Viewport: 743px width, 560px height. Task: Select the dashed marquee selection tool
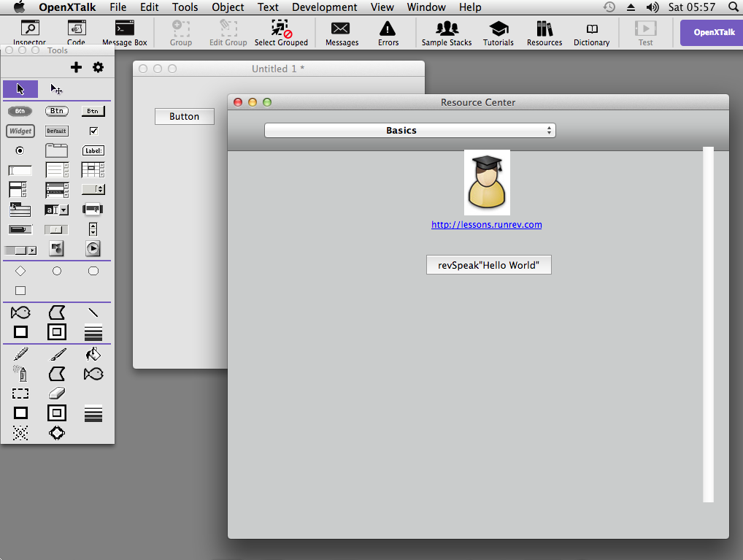pos(20,394)
